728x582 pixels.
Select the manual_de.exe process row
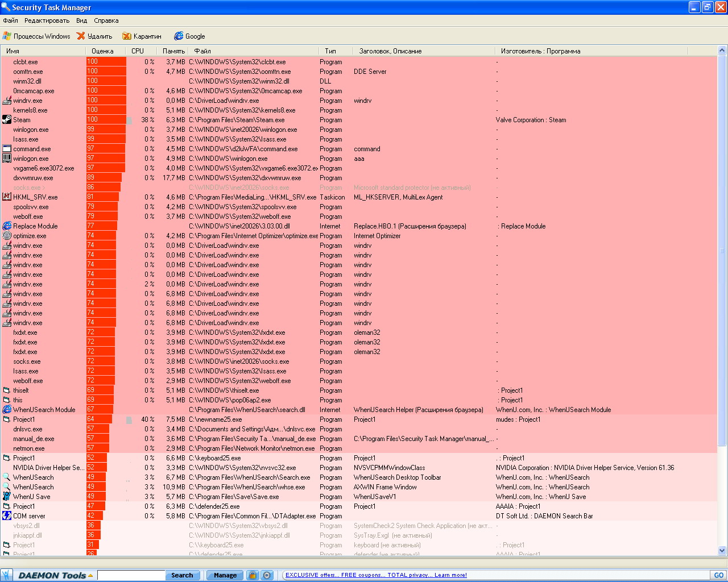point(359,439)
